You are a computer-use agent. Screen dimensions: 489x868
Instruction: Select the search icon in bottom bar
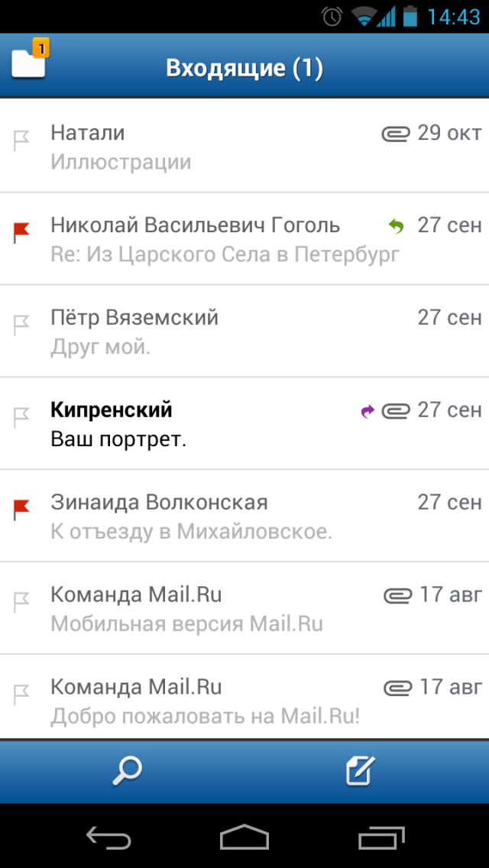click(x=127, y=771)
